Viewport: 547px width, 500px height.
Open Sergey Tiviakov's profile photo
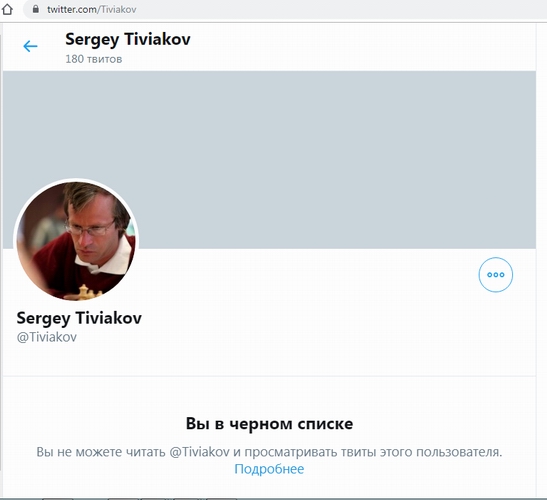[76, 241]
